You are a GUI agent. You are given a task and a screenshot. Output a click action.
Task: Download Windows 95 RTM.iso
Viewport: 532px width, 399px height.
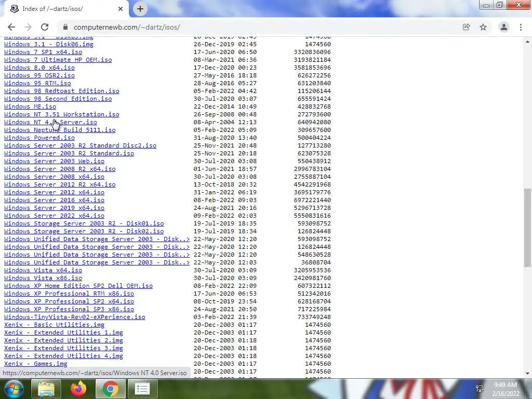pos(37,83)
